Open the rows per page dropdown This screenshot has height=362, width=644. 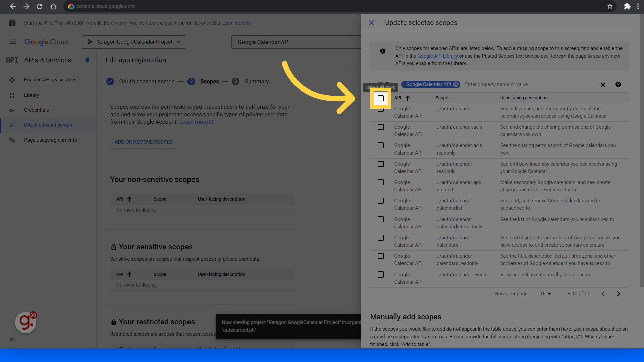pos(545,294)
